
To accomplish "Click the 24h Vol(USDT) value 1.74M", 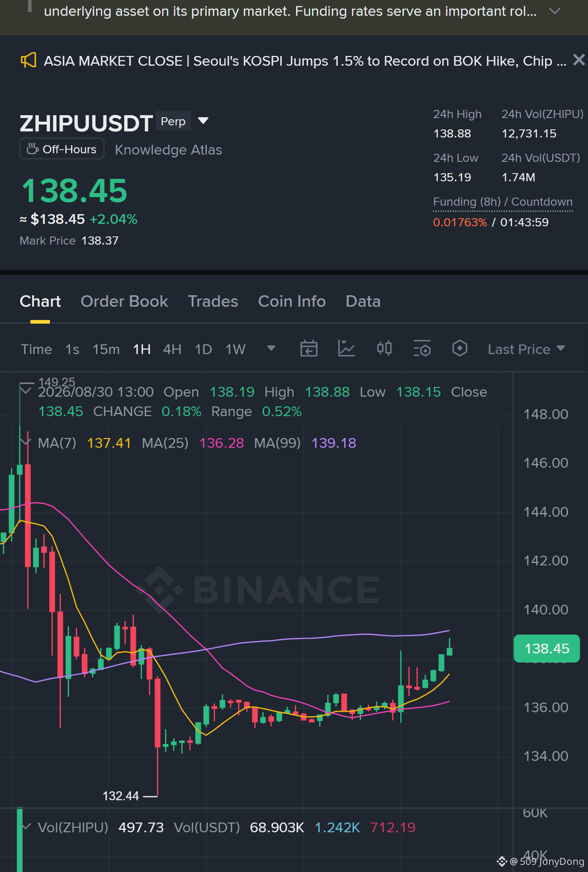I will click(x=518, y=177).
